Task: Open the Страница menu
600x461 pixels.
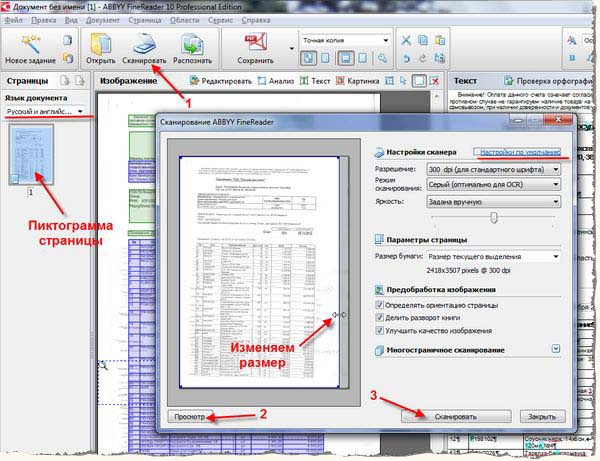Action: (145, 20)
